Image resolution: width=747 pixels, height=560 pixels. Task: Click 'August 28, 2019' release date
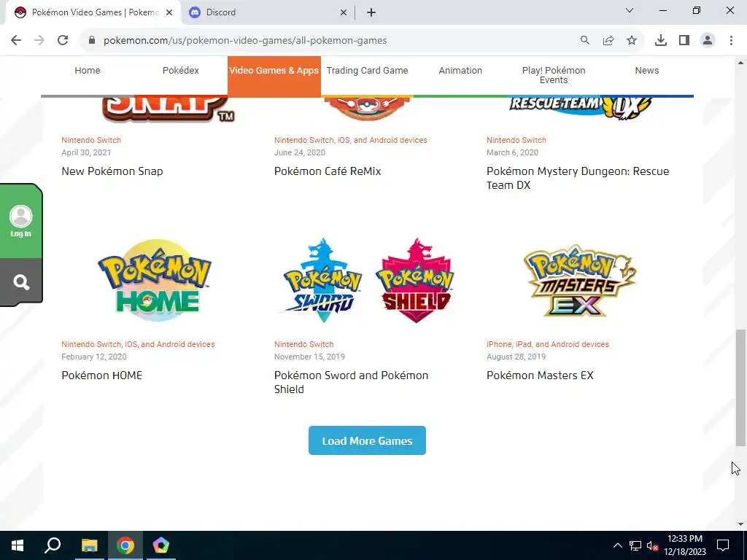click(x=516, y=357)
